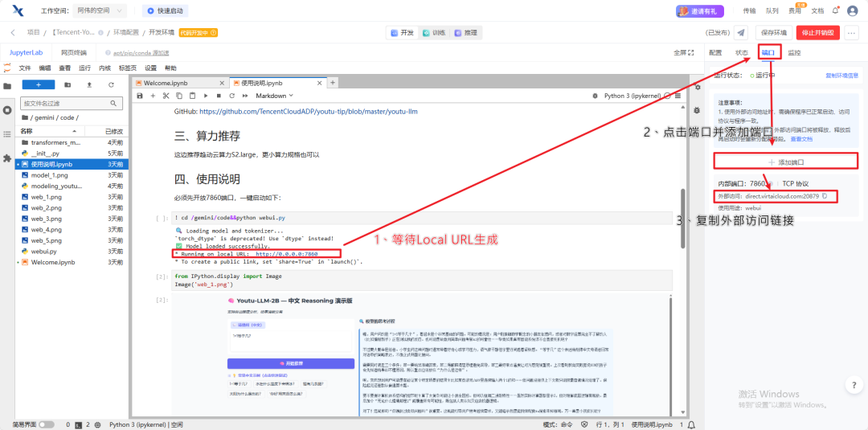Refresh the file list
Image resolution: width=868 pixels, height=430 pixels.
(x=111, y=84)
